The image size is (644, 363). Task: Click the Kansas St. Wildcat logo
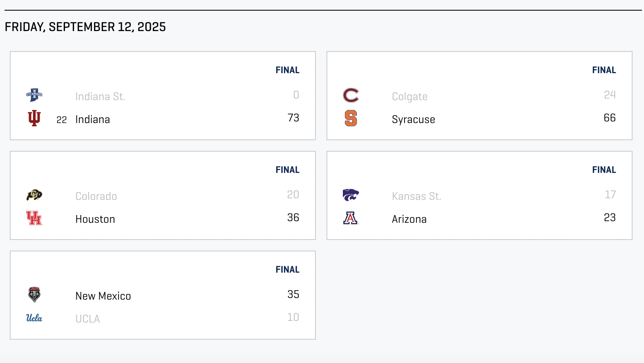351,195
